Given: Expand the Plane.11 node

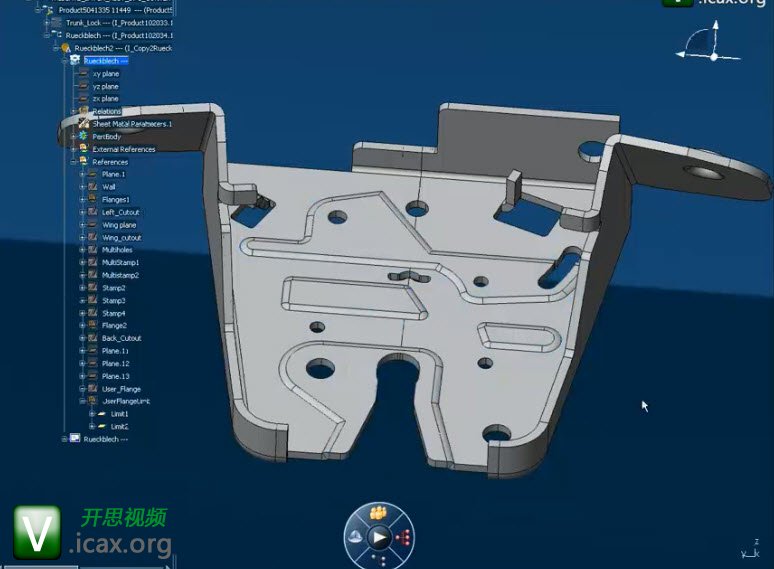Looking at the screenshot, I should (82, 351).
